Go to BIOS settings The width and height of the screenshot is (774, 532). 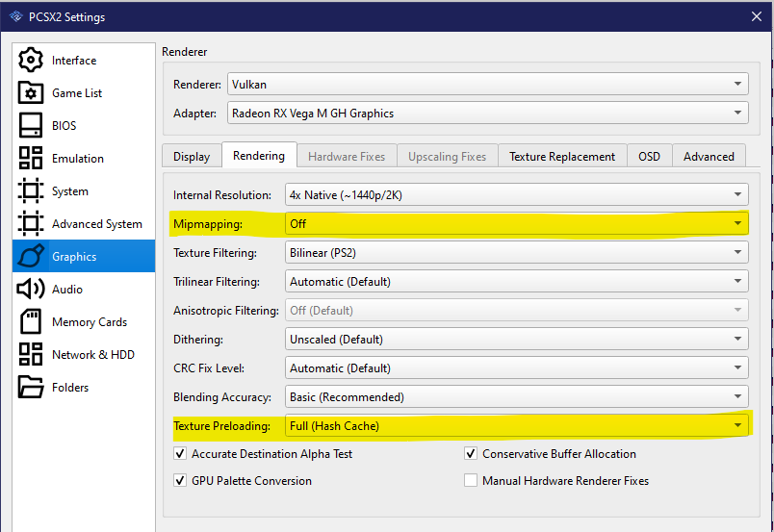pyautogui.click(x=84, y=125)
